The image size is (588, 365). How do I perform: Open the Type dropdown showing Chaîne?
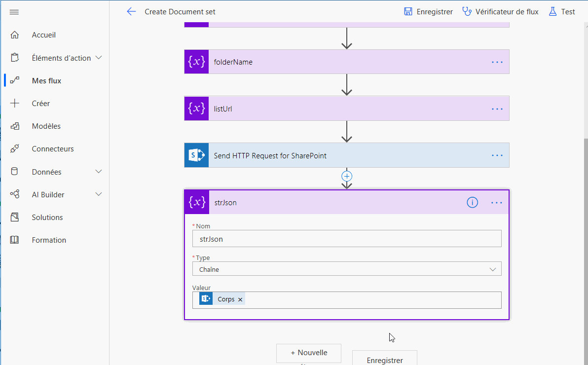click(347, 269)
